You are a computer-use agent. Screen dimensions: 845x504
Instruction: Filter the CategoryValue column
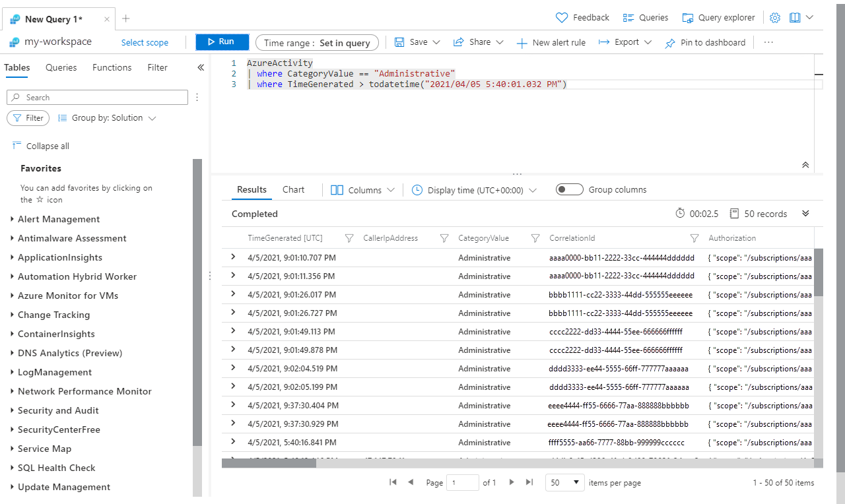click(535, 238)
